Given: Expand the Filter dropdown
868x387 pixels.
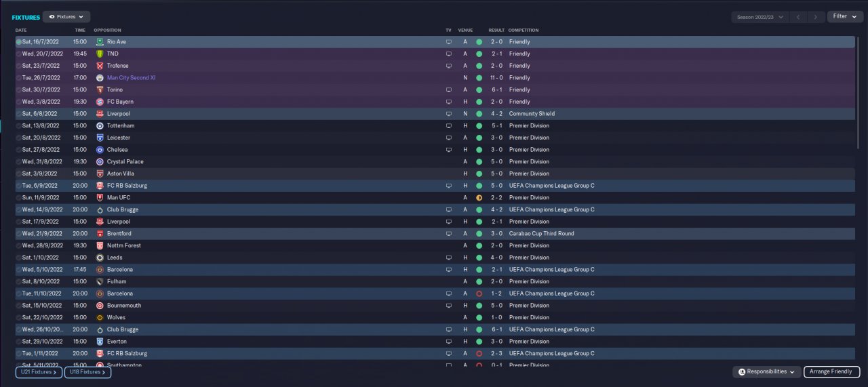Looking at the screenshot, I should pyautogui.click(x=845, y=16).
